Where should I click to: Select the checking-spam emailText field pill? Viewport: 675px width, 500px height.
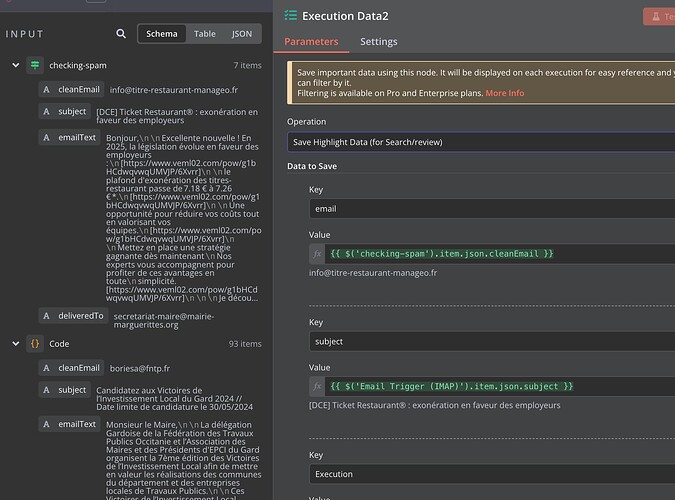pos(69,137)
